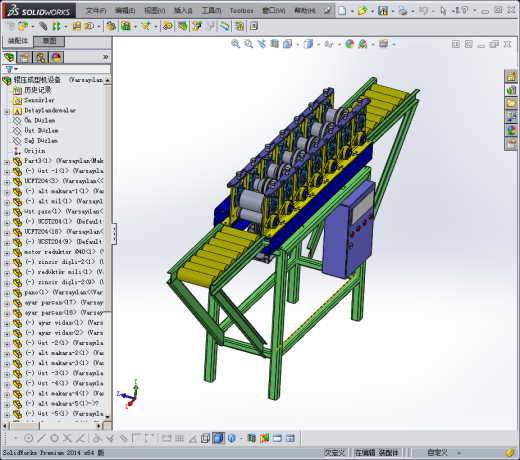Switch to the PropertyManager tab icon

pyautogui.click(x=25, y=57)
